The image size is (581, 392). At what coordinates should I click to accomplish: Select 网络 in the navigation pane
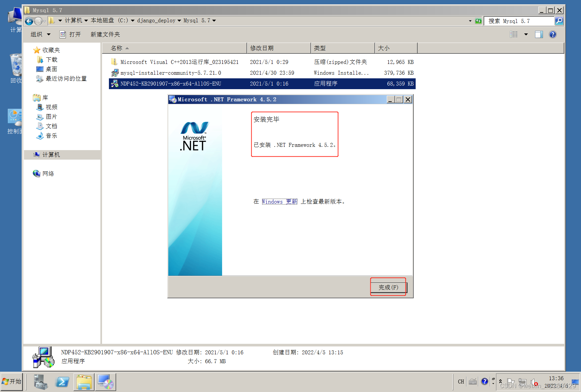44,174
